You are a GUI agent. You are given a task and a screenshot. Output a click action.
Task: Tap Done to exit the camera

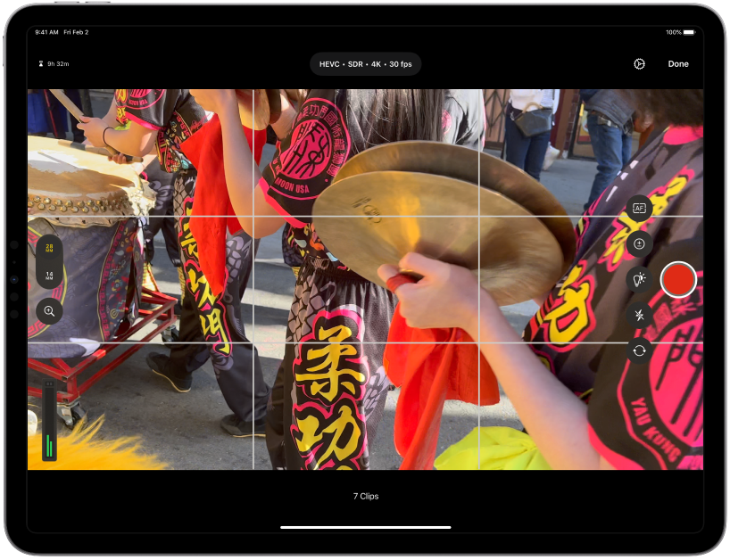click(x=678, y=63)
